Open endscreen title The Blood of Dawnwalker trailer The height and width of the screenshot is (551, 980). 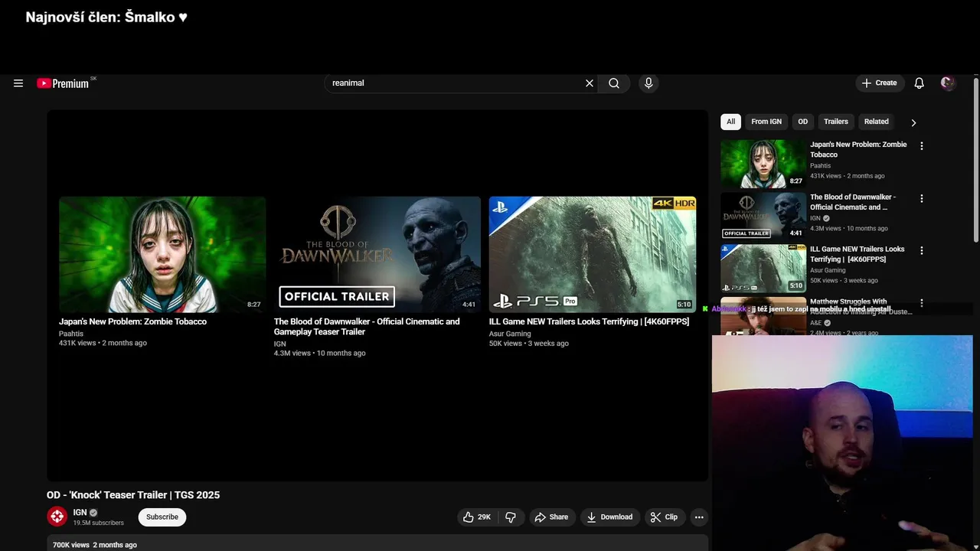click(x=367, y=327)
